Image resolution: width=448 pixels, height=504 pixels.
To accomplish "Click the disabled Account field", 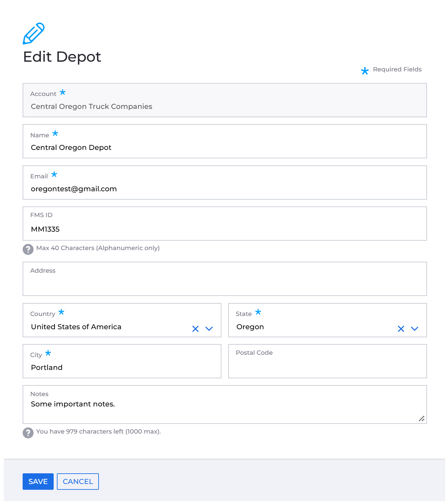I will 225,100.
